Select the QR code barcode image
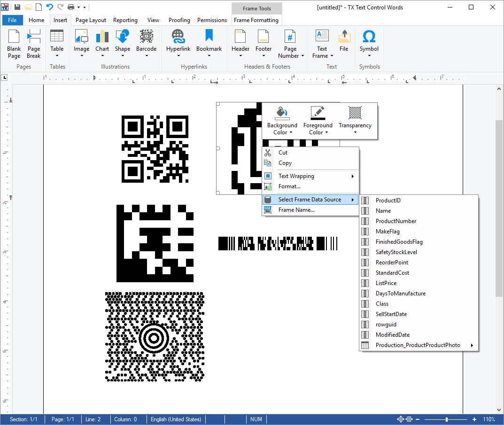The width and height of the screenshot is (504, 425). pyautogui.click(x=155, y=149)
